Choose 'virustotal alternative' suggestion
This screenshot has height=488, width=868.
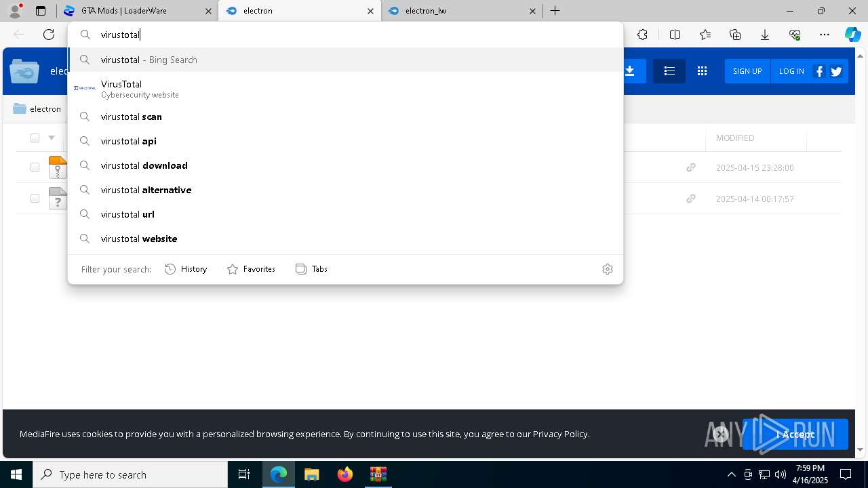[346, 190]
